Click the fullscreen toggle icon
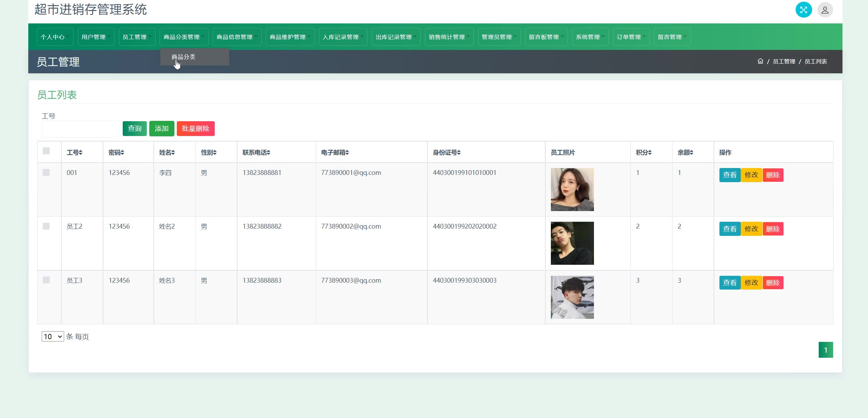The height and width of the screenshot is (418, 868). pos(804,10)
